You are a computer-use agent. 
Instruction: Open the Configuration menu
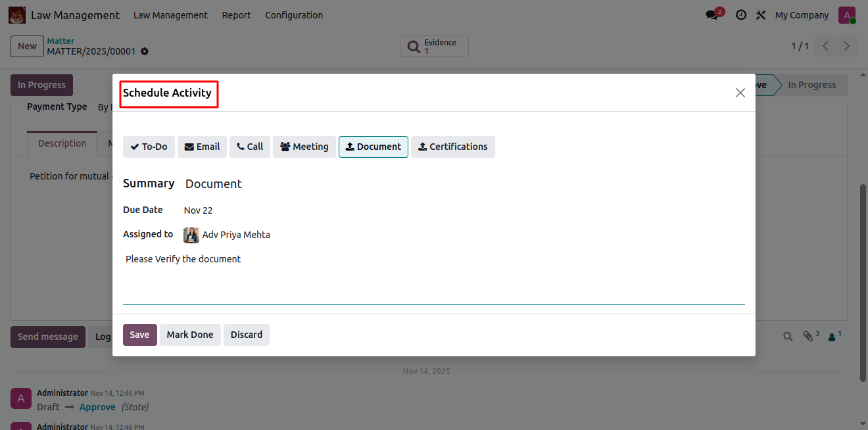tap(294, 15)
